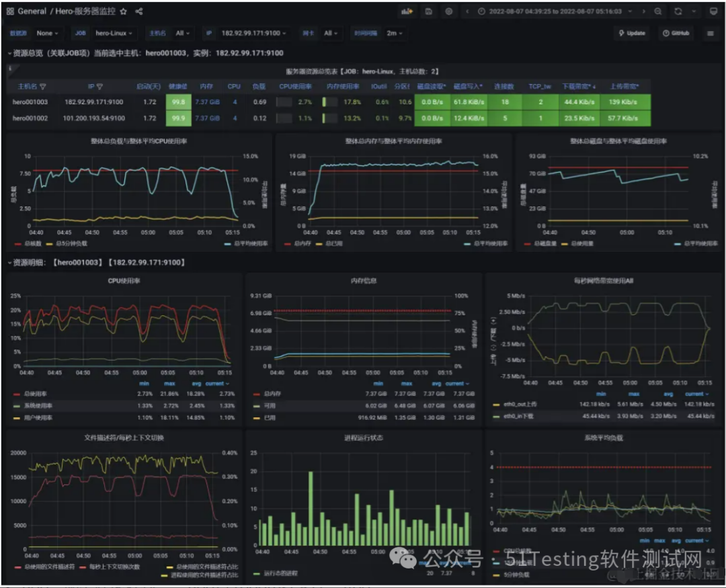This screenshot has height=588, width=726.
Task: Open the 文件描述符/每秒上下文切换 panel title menu
Action: pyautogui.click(x=124, y=437)
